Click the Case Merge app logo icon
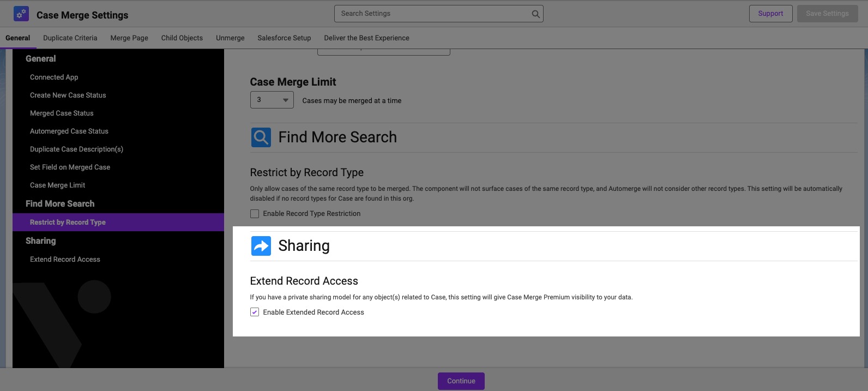This screenshot has height=391, width=868. tap(21, 14)
